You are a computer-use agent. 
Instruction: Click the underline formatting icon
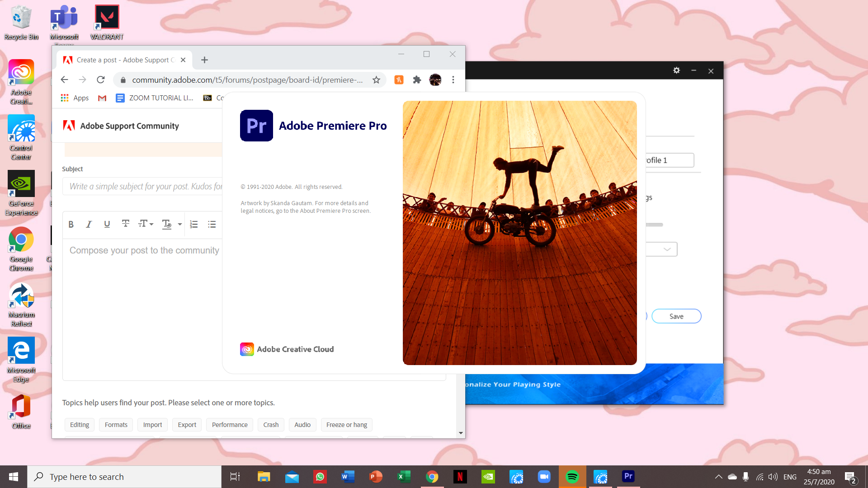tap(107, 225)
